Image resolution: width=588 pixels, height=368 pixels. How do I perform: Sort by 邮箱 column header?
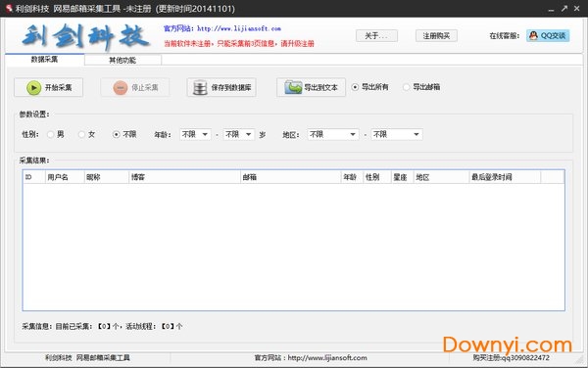290,177
